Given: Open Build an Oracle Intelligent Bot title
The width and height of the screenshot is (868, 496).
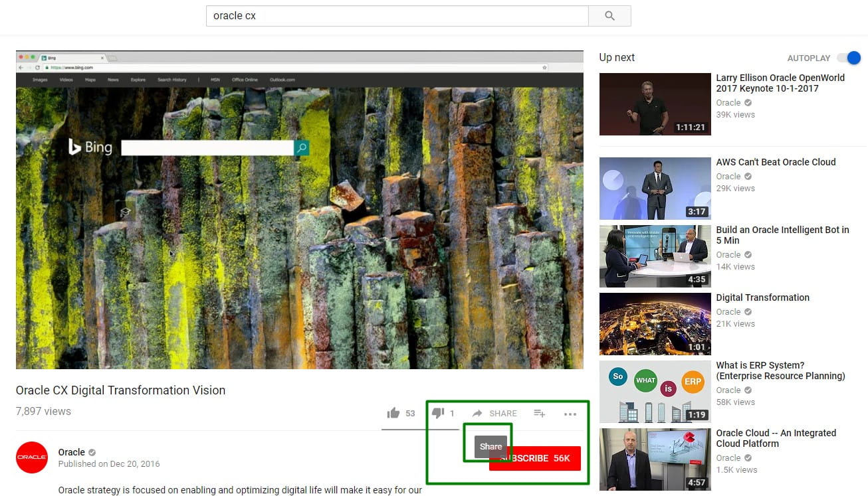Looking at the screenshot, I should [782, 235].
